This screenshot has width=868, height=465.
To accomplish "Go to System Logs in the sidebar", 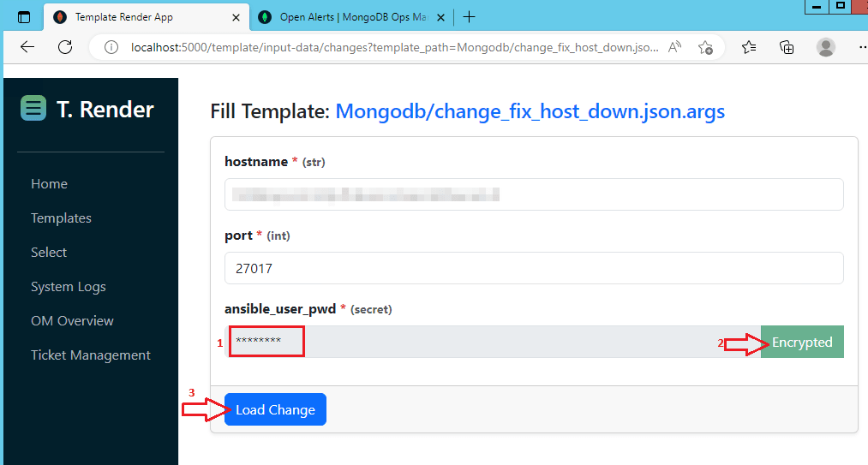I will [68, 287].
